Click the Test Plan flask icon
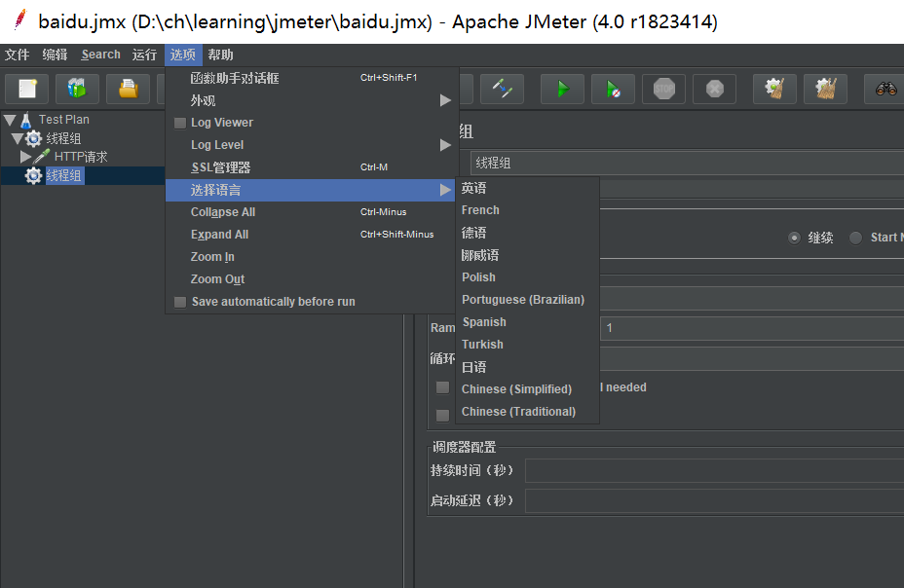Viewport: 904px width, 588px height. pyautogui.click(x=26, y=121)
